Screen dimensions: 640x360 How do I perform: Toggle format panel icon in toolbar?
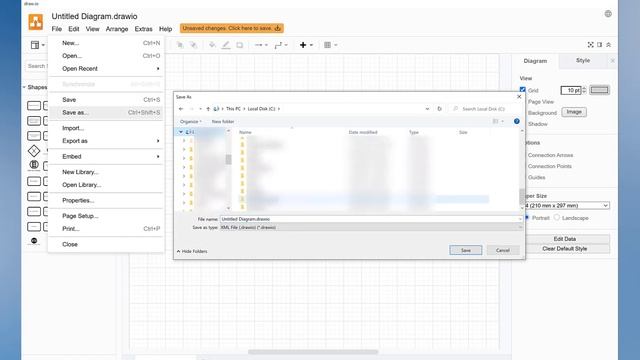[600, 45]
